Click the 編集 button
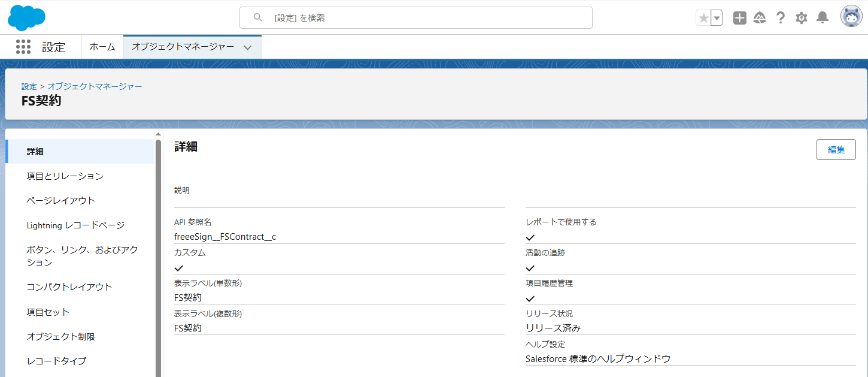 tap(836, 150)
